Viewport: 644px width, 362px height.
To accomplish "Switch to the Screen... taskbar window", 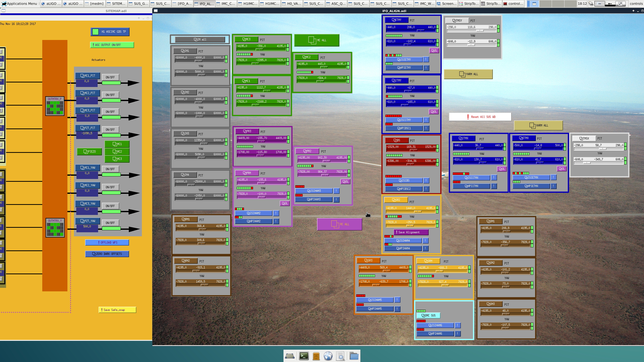I will point(447,4).
